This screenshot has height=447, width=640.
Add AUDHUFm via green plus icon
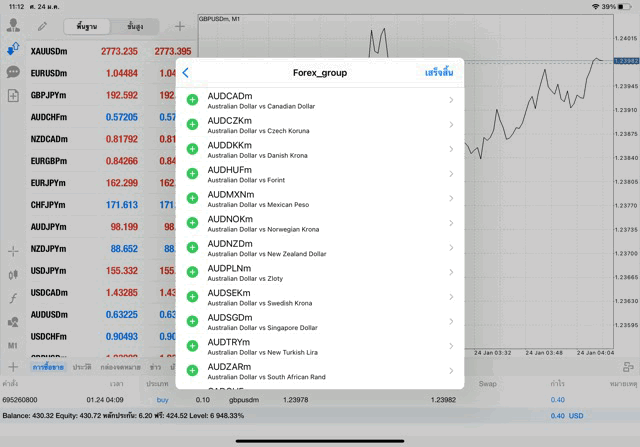[x=193, y=173]
